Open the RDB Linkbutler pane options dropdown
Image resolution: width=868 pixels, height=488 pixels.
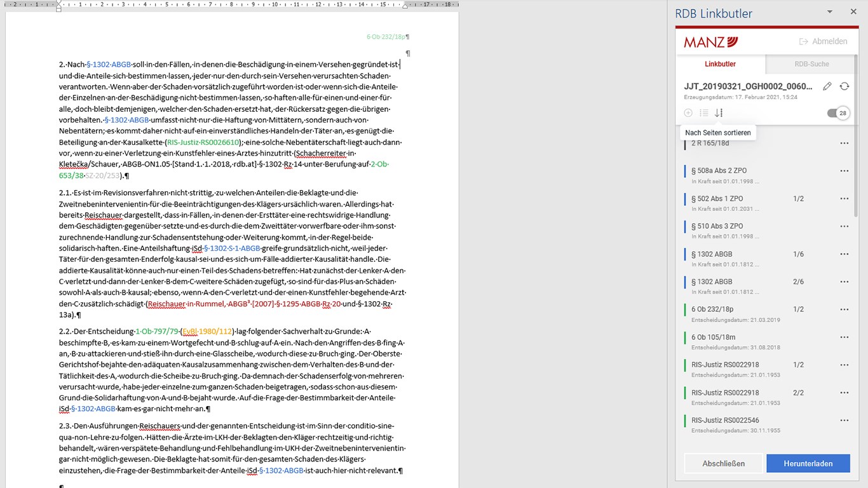pyautogui.click(x=829, y=12)
